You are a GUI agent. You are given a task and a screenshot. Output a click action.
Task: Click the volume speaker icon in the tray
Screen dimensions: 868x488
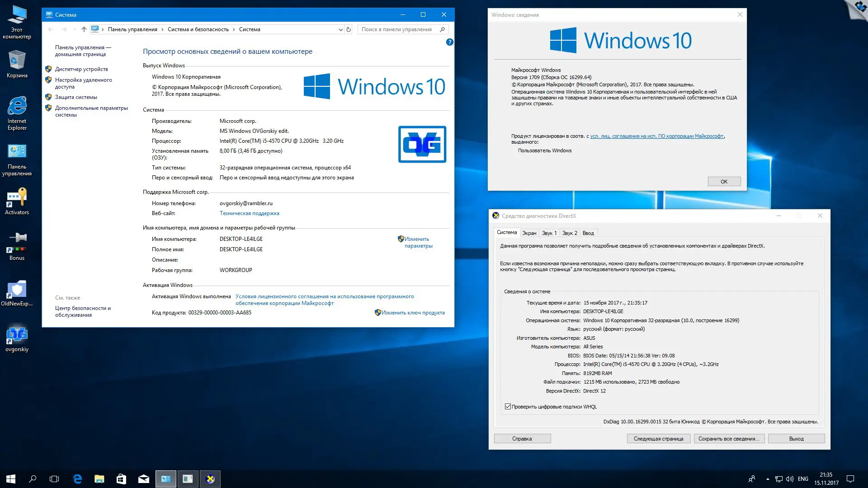(789, 479)
